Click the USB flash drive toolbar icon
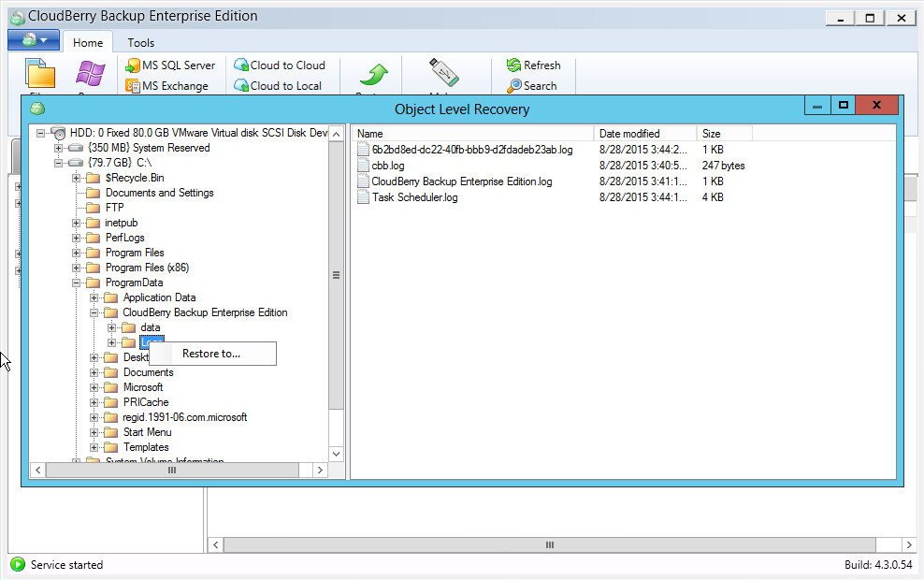Image resolution: width=924 pixels, height=580 pixels. [443, 73]
